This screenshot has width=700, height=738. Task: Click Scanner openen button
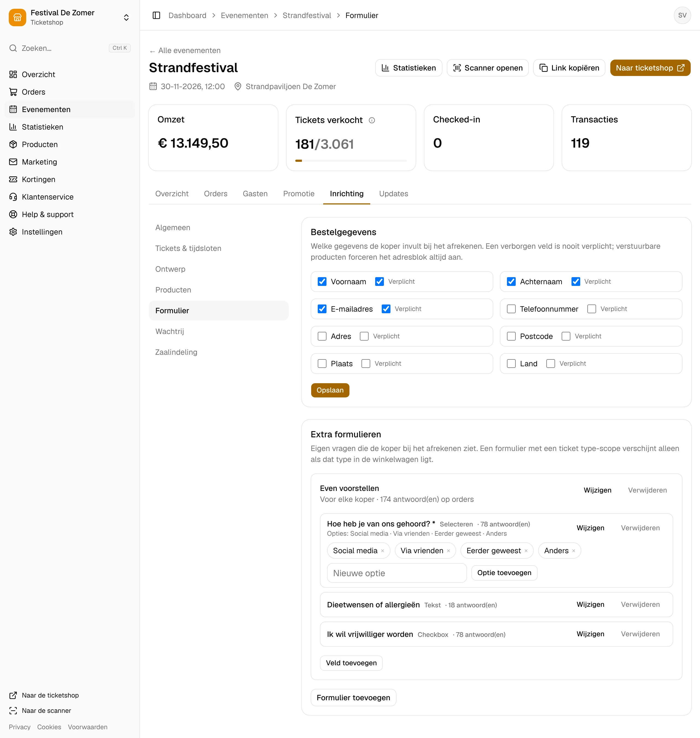(x=488, y=68)
